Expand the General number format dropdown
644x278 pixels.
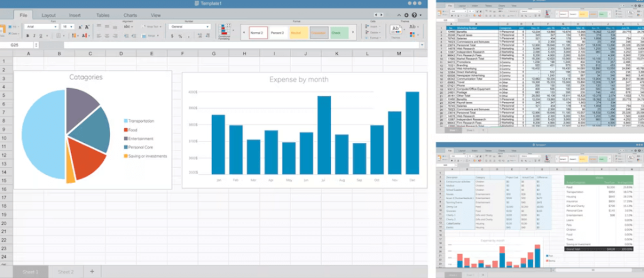(189, 27)
